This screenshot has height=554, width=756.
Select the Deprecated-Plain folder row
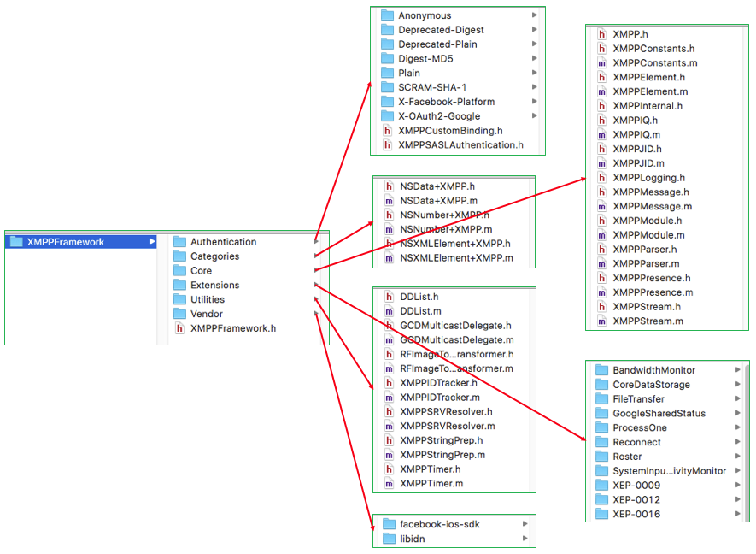point(458,44)
